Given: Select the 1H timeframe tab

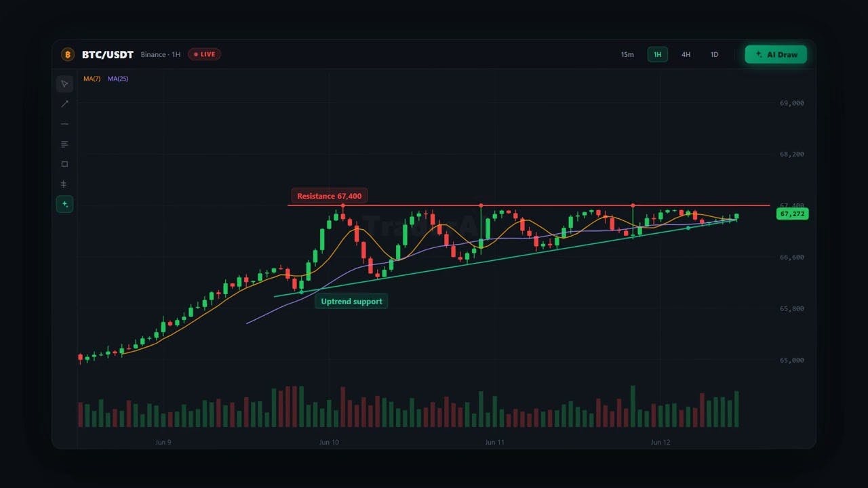Looking at the screenshot, I should pyautogui.click(x=657, y=54).
